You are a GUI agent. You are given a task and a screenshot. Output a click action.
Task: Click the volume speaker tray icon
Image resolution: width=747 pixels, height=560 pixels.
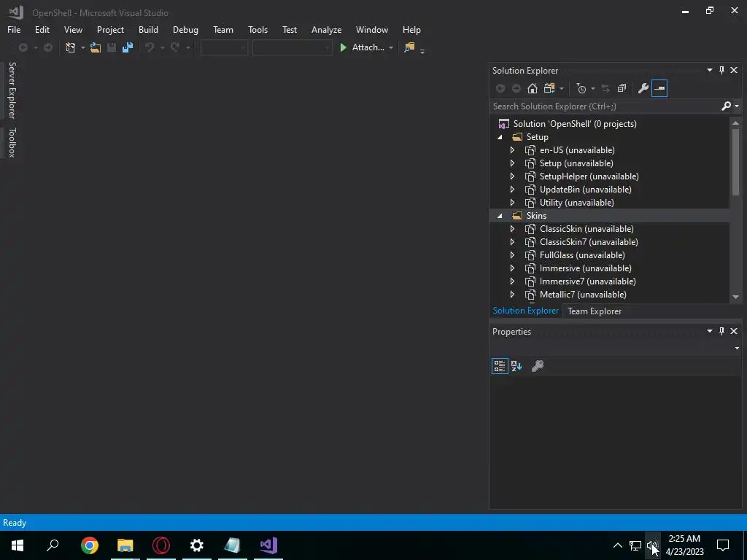click(651, 545)
